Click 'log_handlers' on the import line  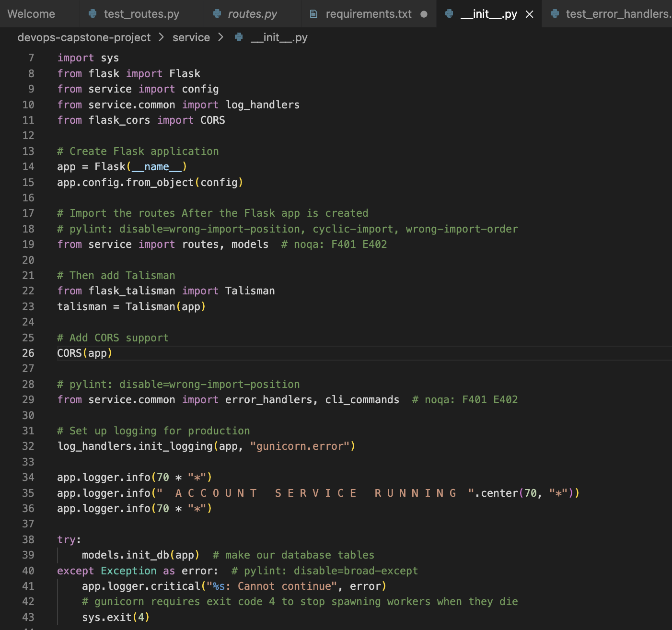(263, 105)
